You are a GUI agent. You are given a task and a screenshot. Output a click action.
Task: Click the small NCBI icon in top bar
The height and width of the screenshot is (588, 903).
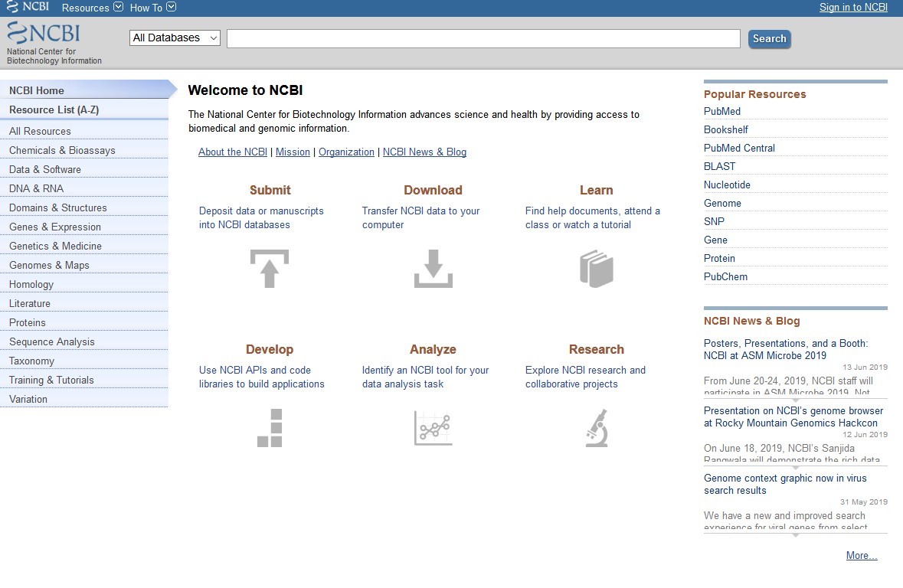coord(28,7)
